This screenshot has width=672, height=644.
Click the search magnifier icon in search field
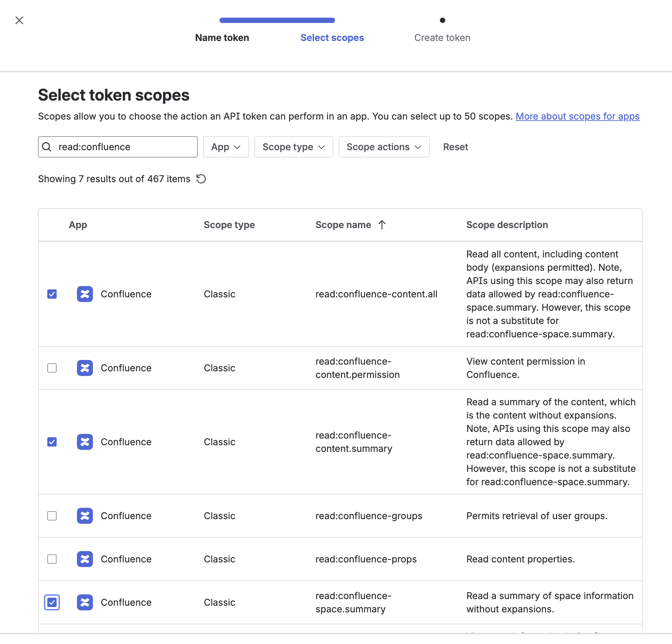point(47,147)
